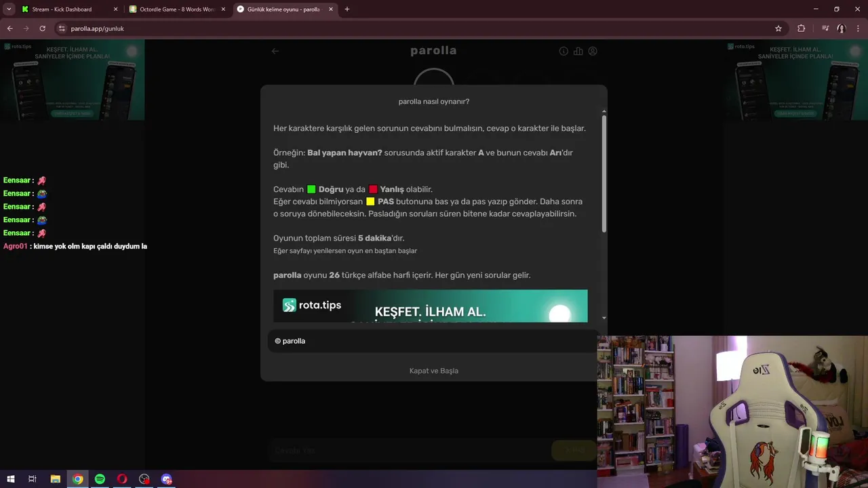
Task: Click the left rota.tips advertisement banner
Action: coord(73,81)
